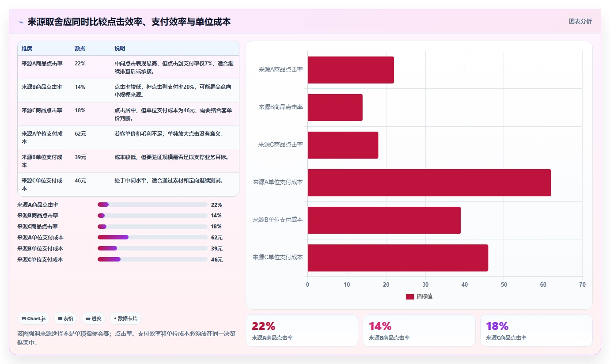This screenshot has width=610, height=364.
Task: Click the 来源B单位支付成本 bar in the chart
Action: 384,220
